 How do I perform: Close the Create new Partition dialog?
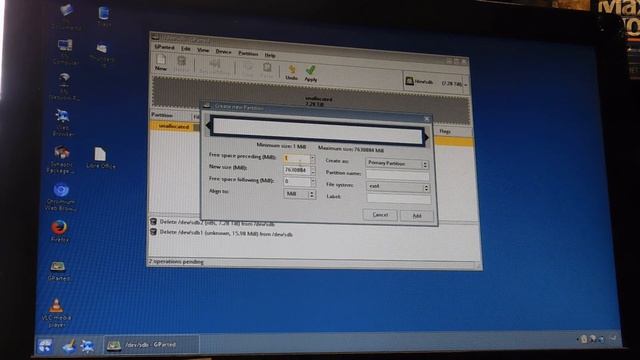tap(427, 119)
